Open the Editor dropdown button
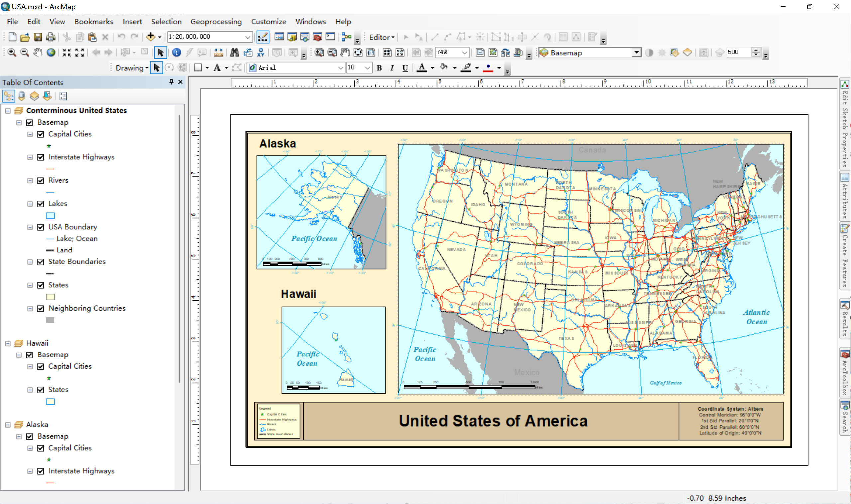 [x=382, y=37]
